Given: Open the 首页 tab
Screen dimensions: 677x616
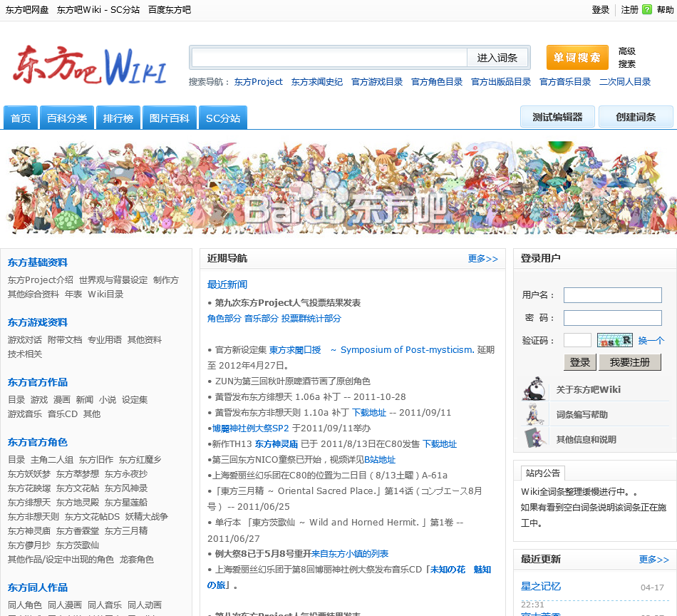Looking at the screenshot, I should pyautogui.click(x=20, y=118).
